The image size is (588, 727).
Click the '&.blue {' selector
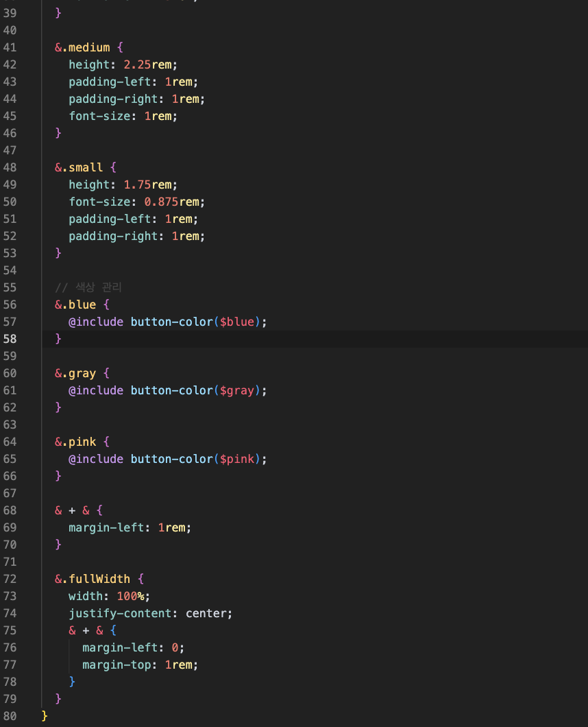click(82, 305)
